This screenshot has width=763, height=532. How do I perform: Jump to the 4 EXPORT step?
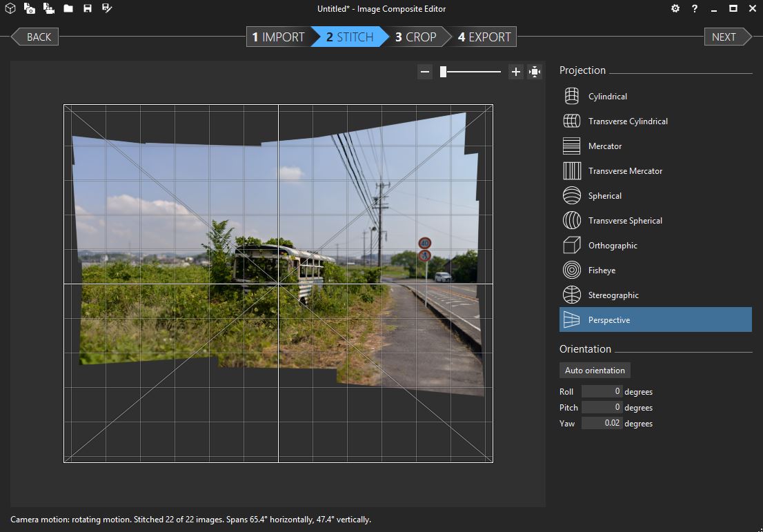tap(484, 37)
